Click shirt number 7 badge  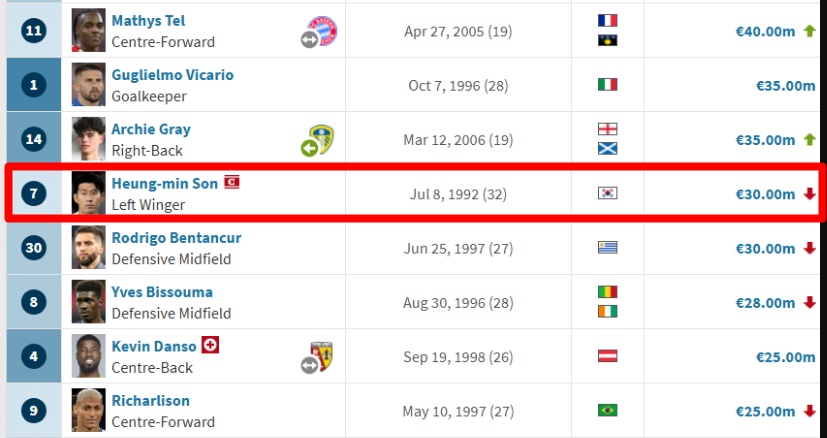click(33, 193)
